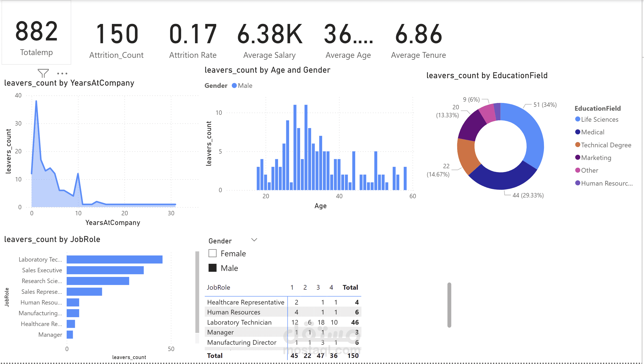Open the More options ellipsis menu
Screen dimensions: 644x364
[62, 74]
